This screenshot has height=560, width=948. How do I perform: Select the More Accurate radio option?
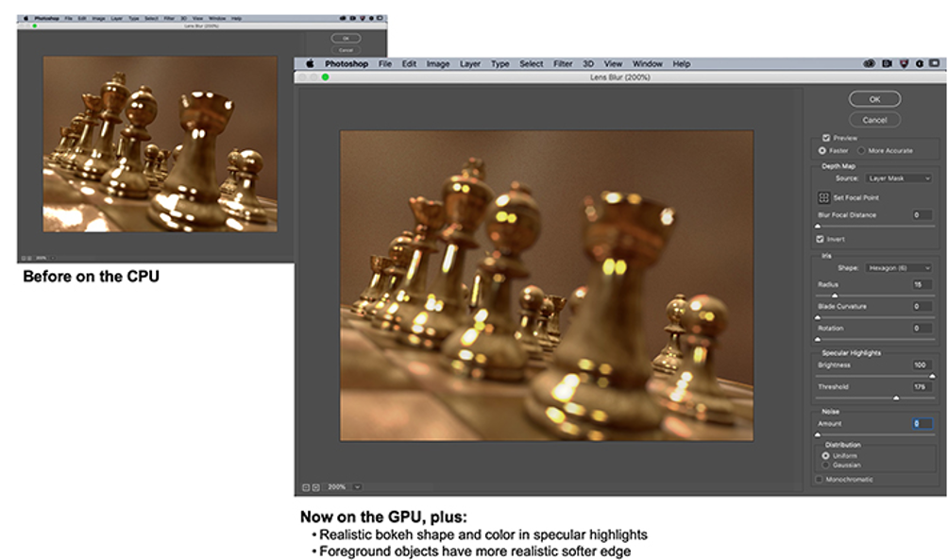pyautogui.click(x=861, y=150)
